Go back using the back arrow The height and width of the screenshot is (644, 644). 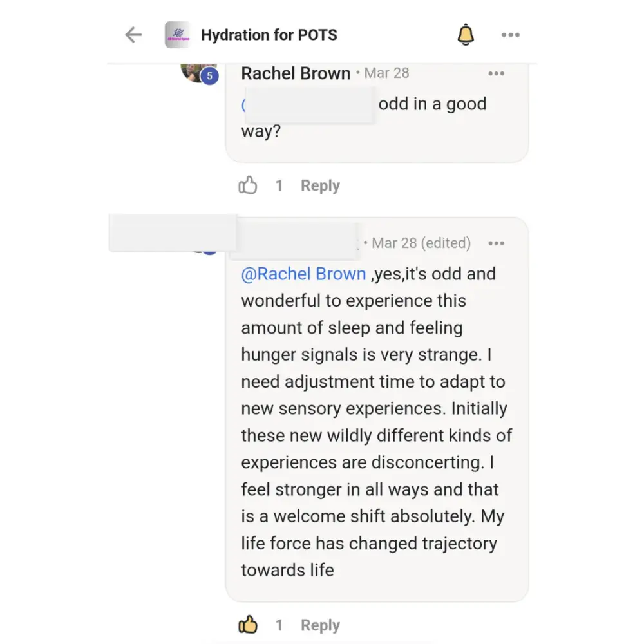click(x=133, y=35)
